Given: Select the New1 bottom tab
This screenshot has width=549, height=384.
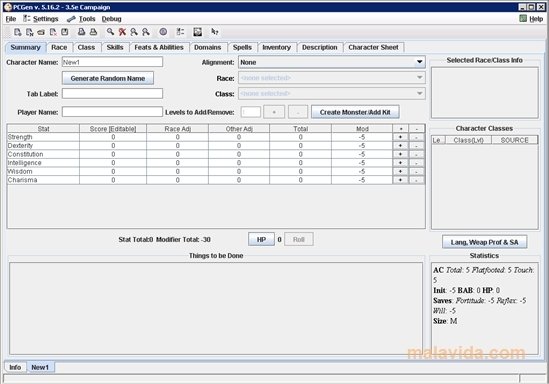Looking at the screenshot, I should click(x=40, y=367).
